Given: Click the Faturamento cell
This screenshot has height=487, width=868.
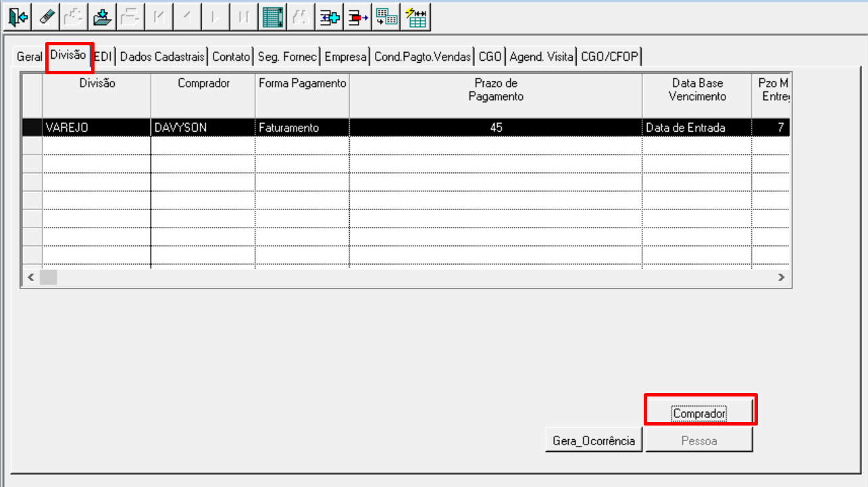Looking at the screenshot, I should (303, 127).
